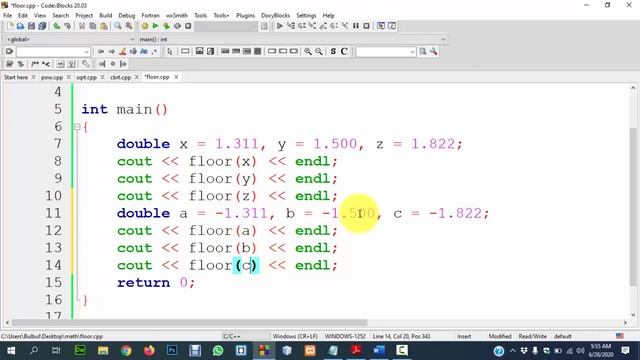Click the Windows (CR+LF) status entry
Screen dimensions: 640x360
pyautogui.click(x=295, y=336)
